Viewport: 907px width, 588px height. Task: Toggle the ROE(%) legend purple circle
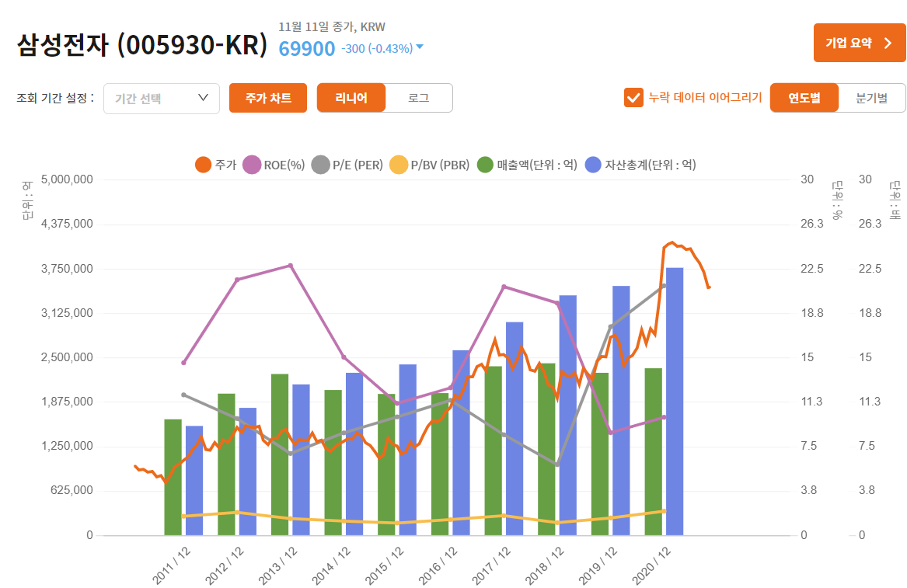click(252, 165)
